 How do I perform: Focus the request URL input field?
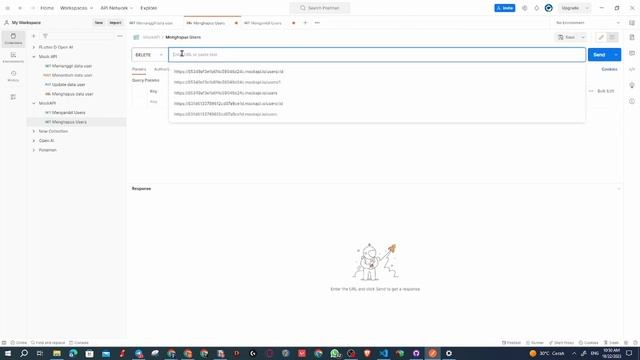point(377,55)
